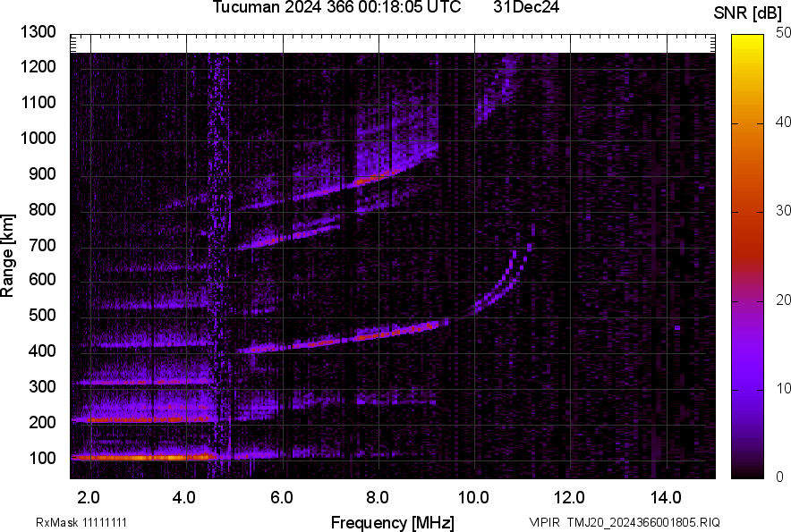Click the "VIPIR TMJ20_2024366001805.RIQ" file name
This screenshot has height=532, width=791.
(624, 522)
